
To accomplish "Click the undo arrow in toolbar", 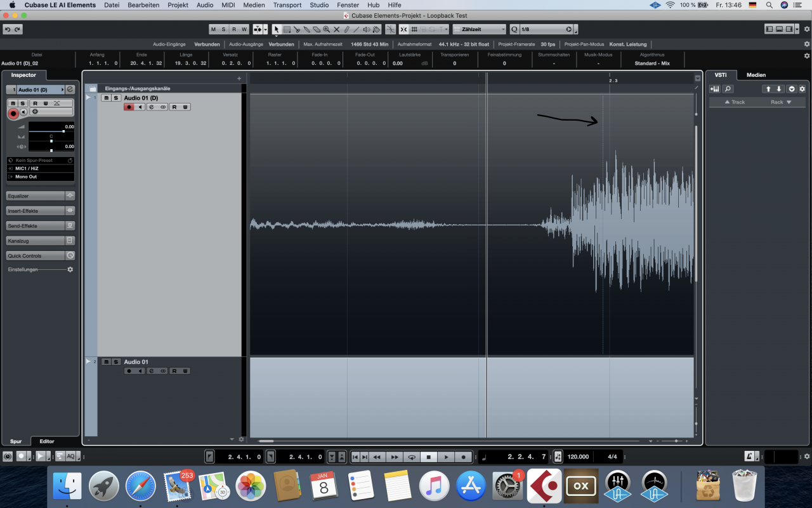I will point(8,29).
